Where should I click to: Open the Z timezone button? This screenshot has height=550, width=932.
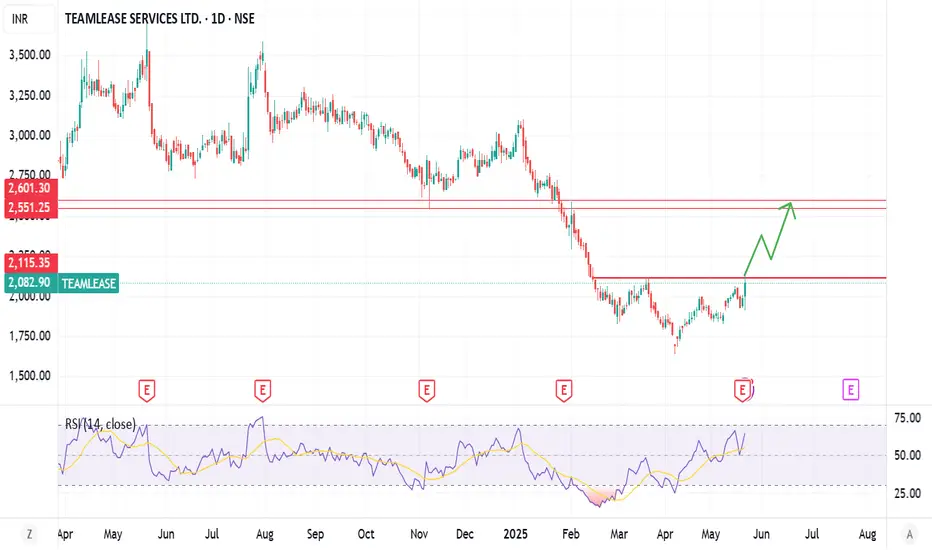pyautogui.click(x=29, y=534)
